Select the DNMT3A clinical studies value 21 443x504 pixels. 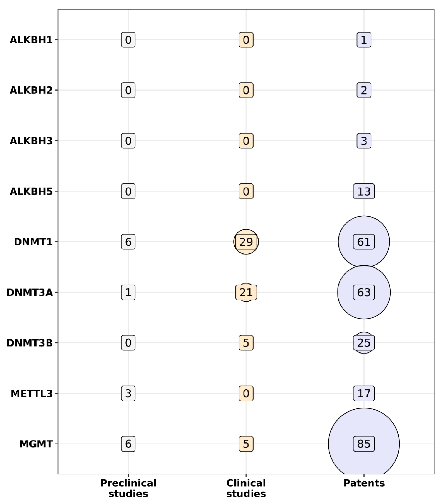(246, 292)
